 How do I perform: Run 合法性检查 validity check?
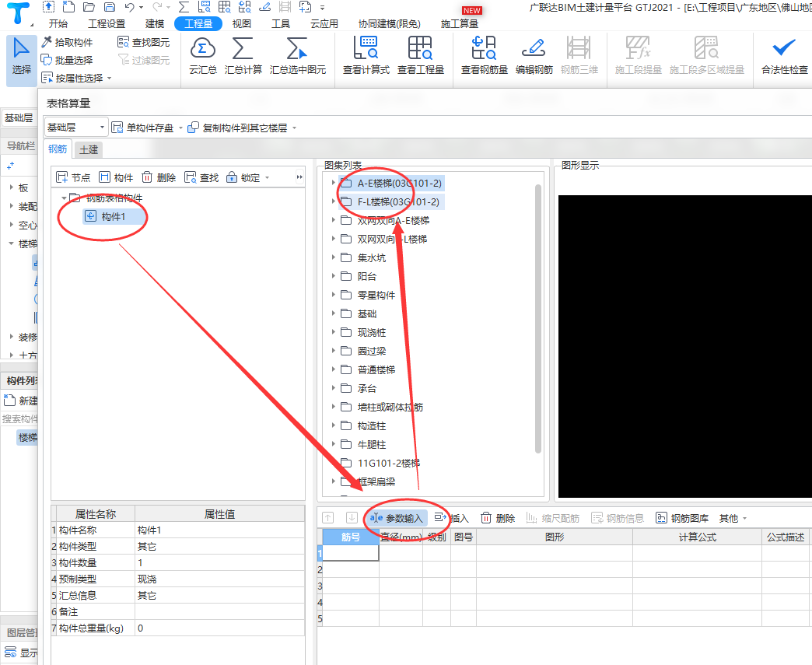784,56
